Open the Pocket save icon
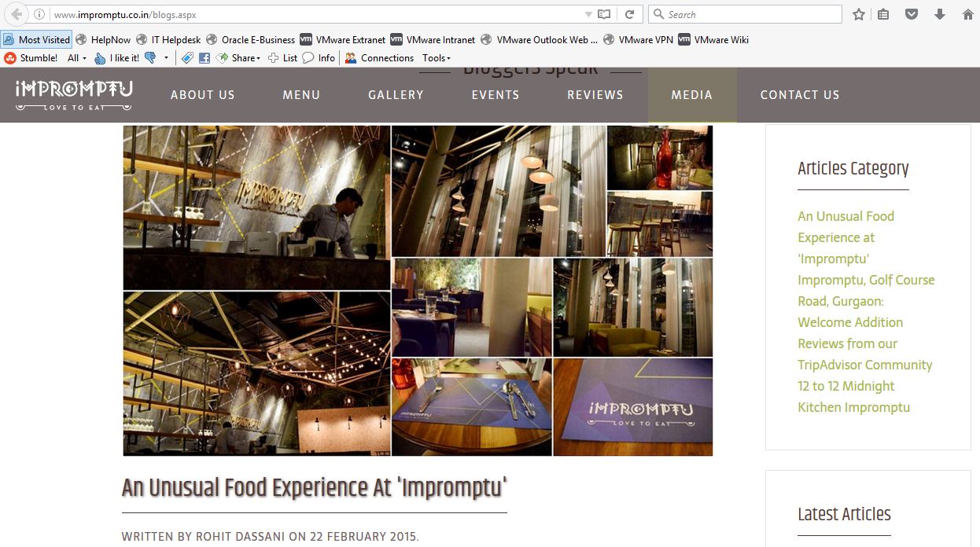The width and height of the screenshot is (980, 547). pos(912,14)
